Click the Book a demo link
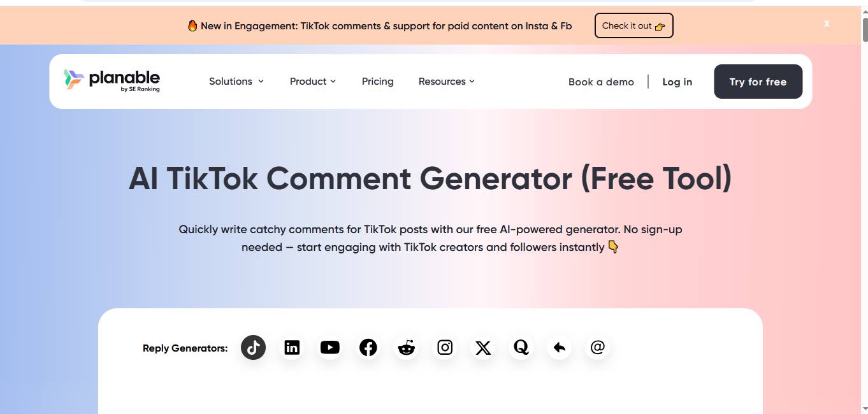Image resolution: width=868 pixels, height=414 pixels. (601, 82)
